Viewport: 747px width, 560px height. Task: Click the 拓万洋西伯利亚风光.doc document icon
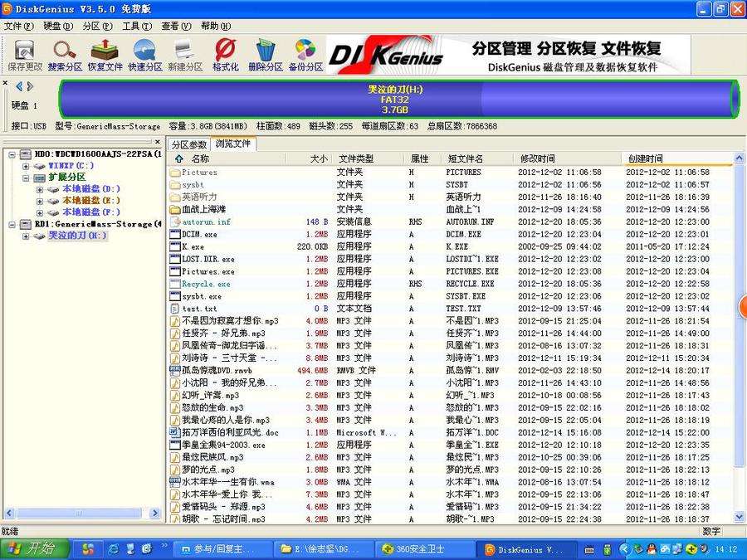click(x=175, y=432)
